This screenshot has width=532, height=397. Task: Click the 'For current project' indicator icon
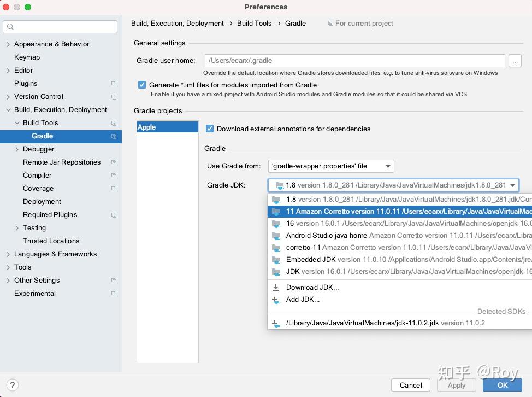(x=330, y=24)
